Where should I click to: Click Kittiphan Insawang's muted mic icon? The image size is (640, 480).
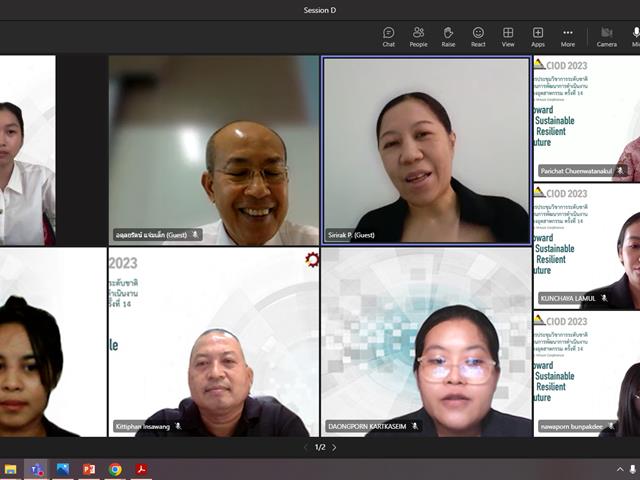pyautogui.click(x=178, y=426)
